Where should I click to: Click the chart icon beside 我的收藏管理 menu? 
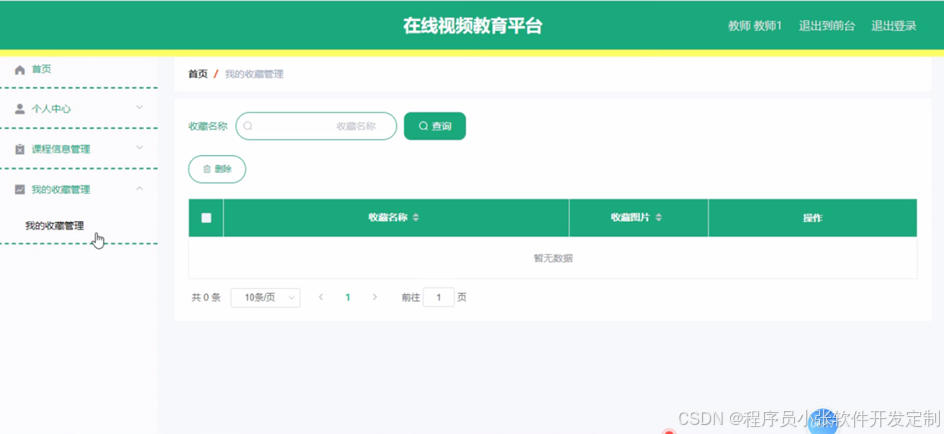[x=20, y=190]
